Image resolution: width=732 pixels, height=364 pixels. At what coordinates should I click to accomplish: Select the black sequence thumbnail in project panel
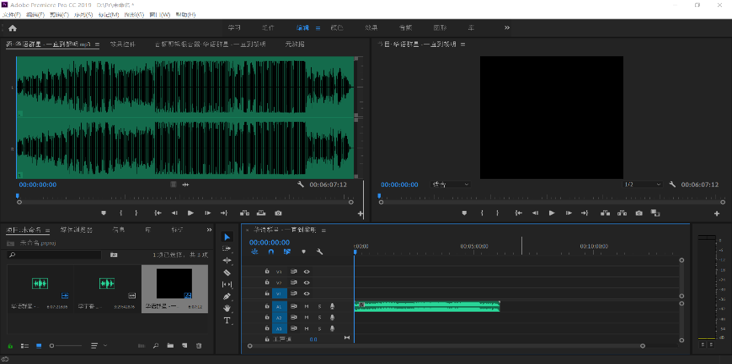174,283
